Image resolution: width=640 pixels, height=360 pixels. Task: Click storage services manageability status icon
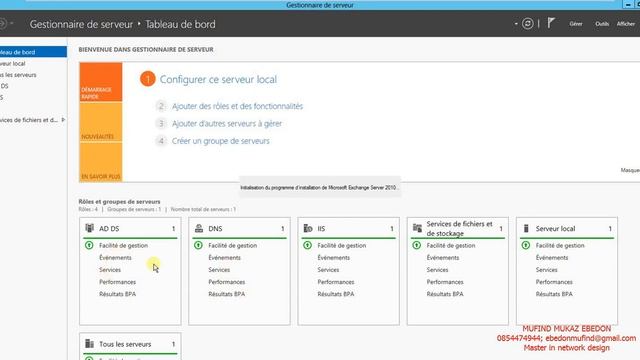pos(417,245)
